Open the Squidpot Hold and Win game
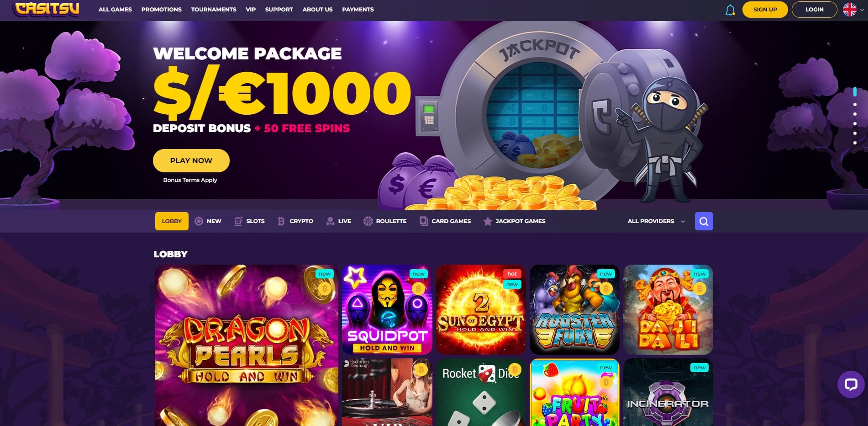The height and width of the screenshot is (426, 868). pos(387,309)
